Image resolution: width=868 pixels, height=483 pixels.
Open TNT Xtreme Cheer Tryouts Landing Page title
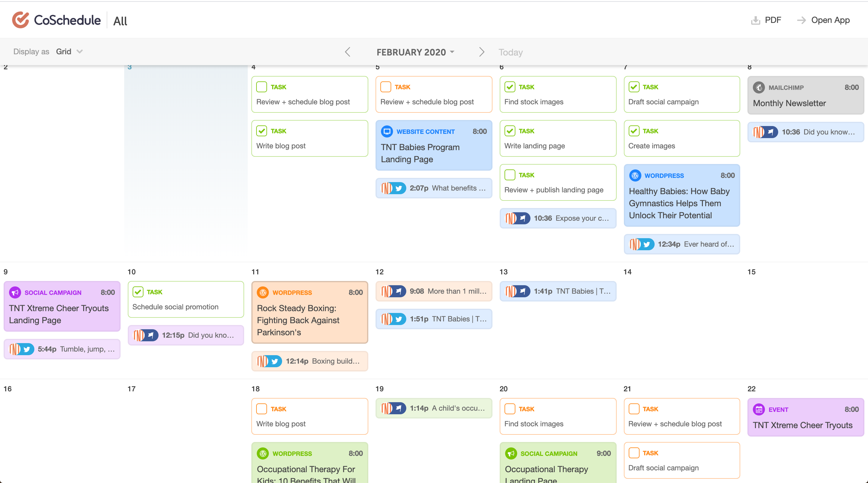[x=59, y=314]
